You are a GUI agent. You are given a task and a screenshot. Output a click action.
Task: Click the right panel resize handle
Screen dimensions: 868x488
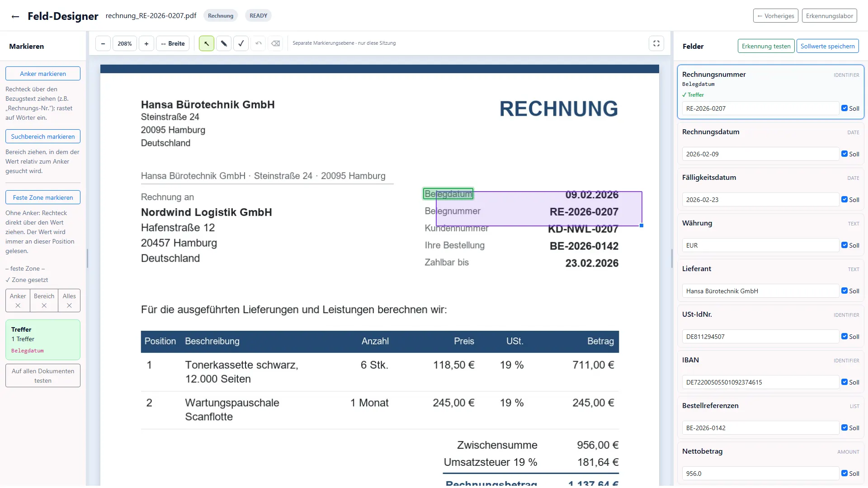click(x=672, y=258)
